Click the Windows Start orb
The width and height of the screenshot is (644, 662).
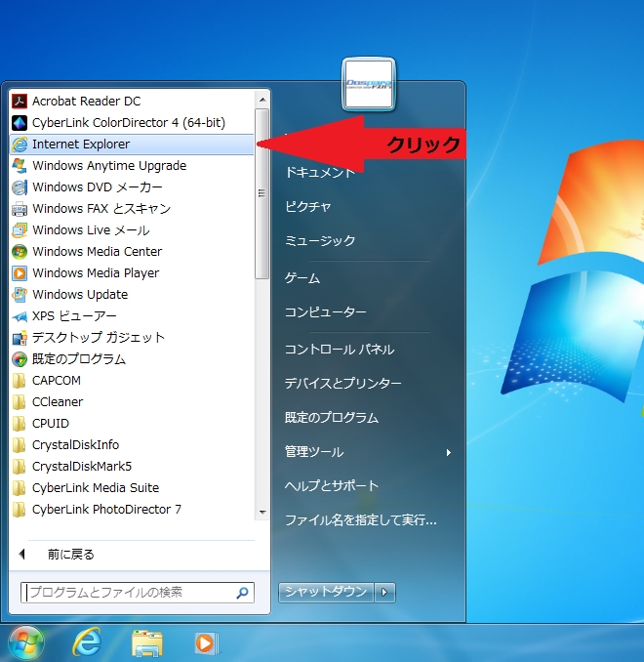pos(26,643)
